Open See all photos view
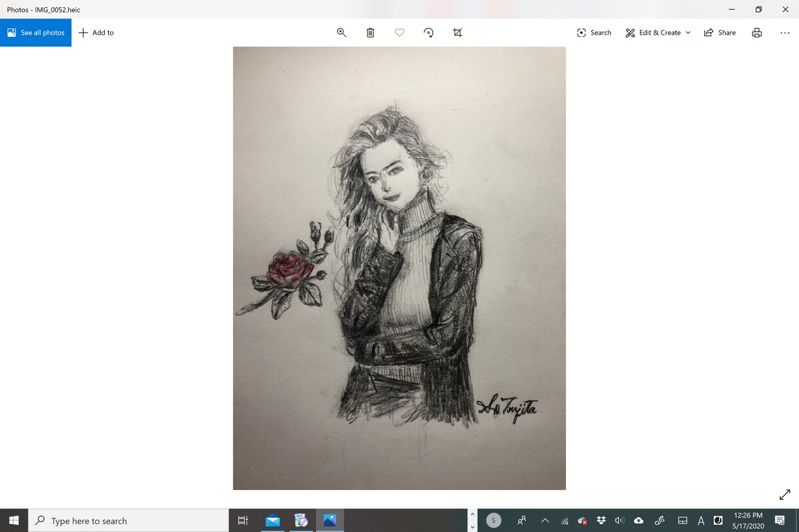This screenshot has width=799, height=532. point(35,33)
